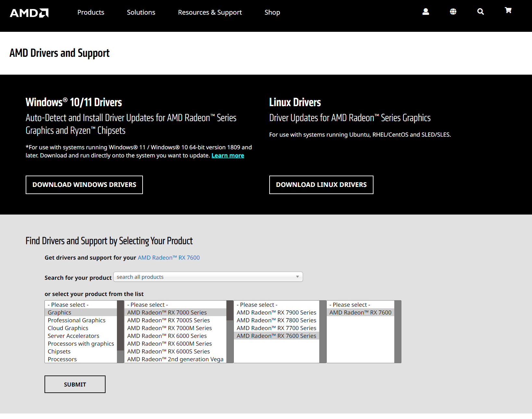Select AMD Radeon RX 7900 Series
532x419 pixels.
click(x=276, y=313)
